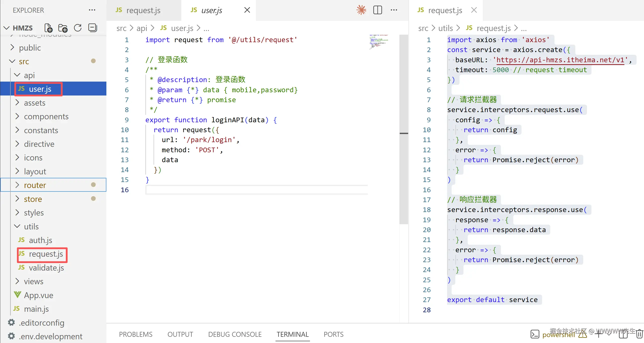Screen dimensions: 644x343
Task: Collapse the HMZS project section
Action: point(7,28)
